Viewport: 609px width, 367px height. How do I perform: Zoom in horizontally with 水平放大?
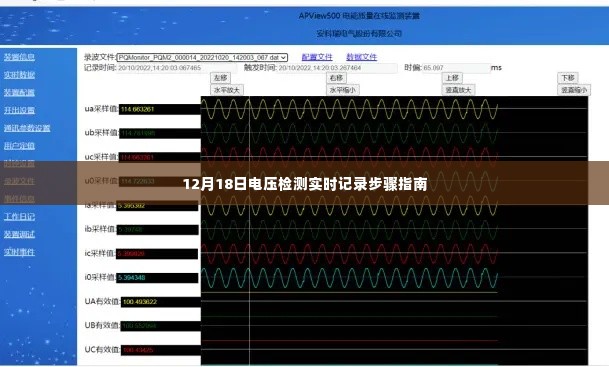pos(227,90)
